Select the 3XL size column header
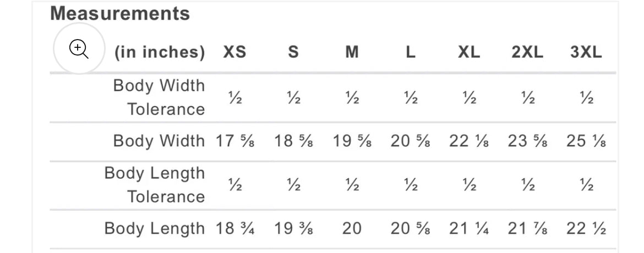This screenshot has height=253, width=644. coord(586,53)
